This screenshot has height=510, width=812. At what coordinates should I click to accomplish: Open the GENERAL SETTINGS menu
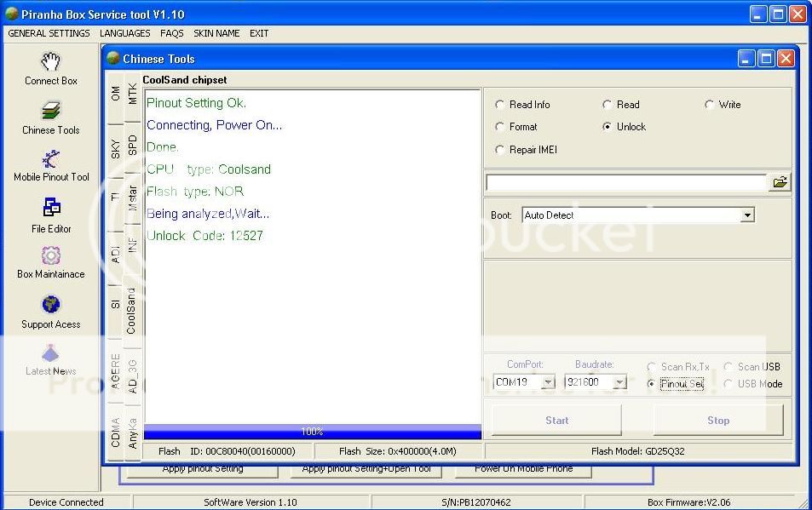49,33
